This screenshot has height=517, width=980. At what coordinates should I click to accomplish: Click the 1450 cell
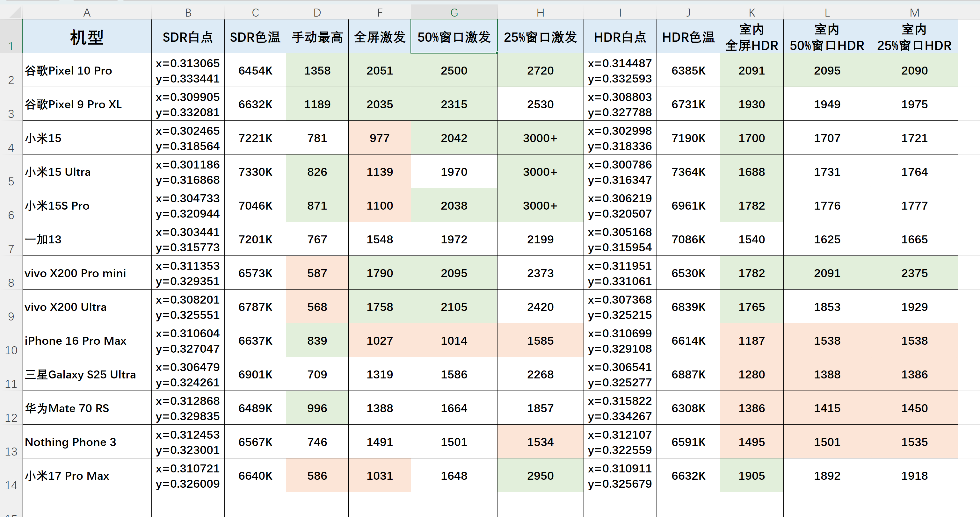(914, 408)
